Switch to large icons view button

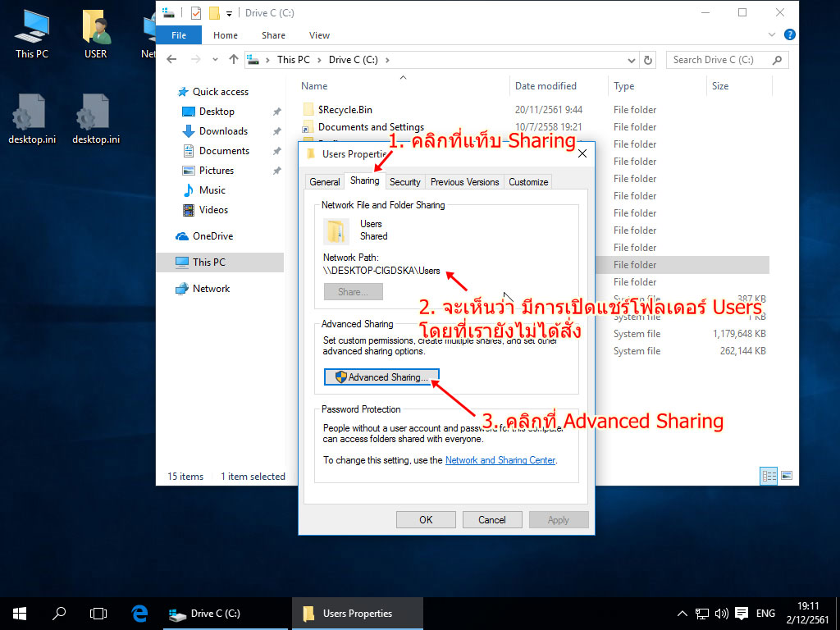[786, 476]
